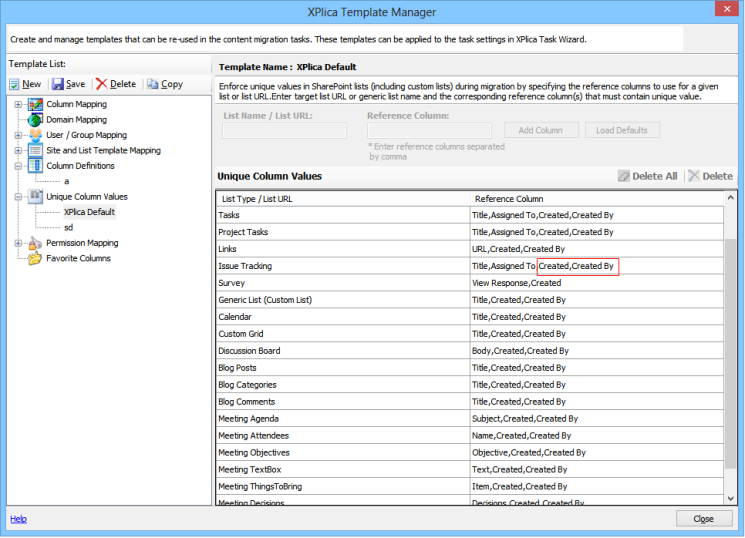The width and height of the screenshot is (745, 538).
Task: Select the Unique Column Values icon
Action: point(35,196)
